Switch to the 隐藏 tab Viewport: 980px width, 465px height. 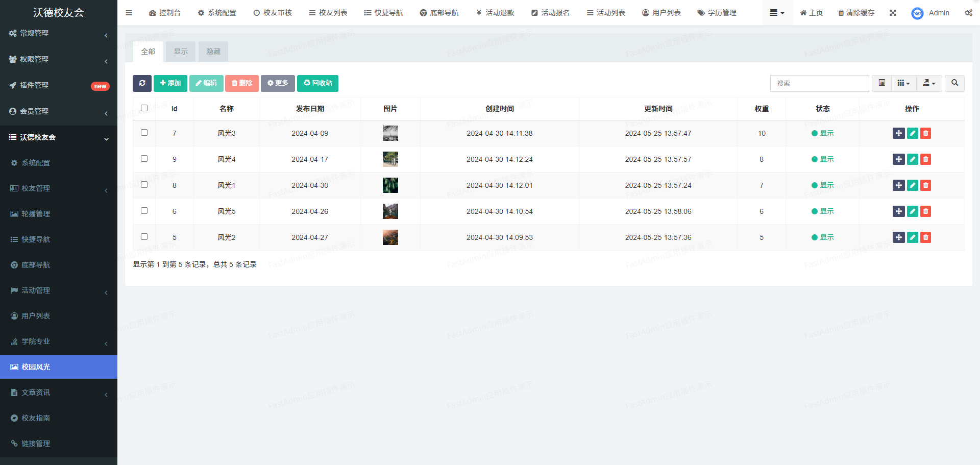[x=213, y=52]
